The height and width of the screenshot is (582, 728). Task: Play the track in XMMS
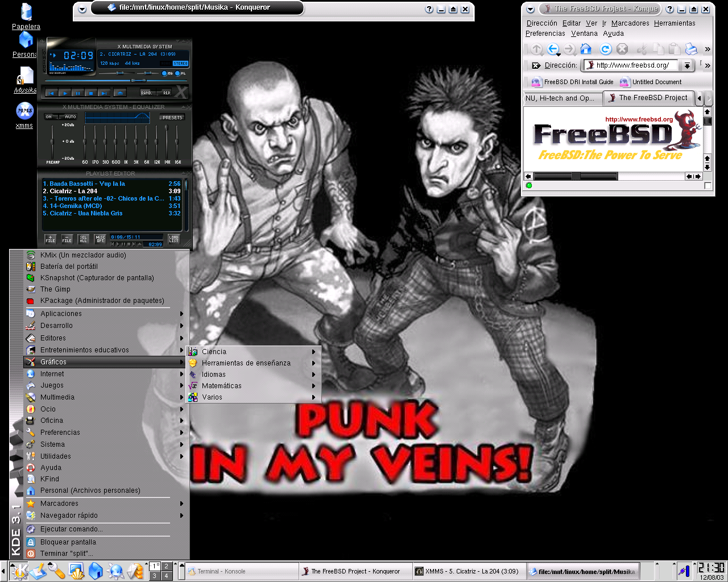65,93
